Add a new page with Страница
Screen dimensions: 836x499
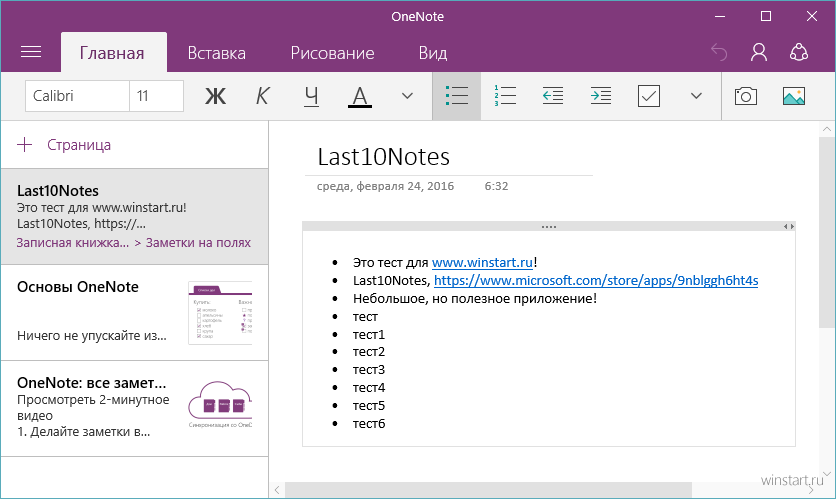point(65,145)
